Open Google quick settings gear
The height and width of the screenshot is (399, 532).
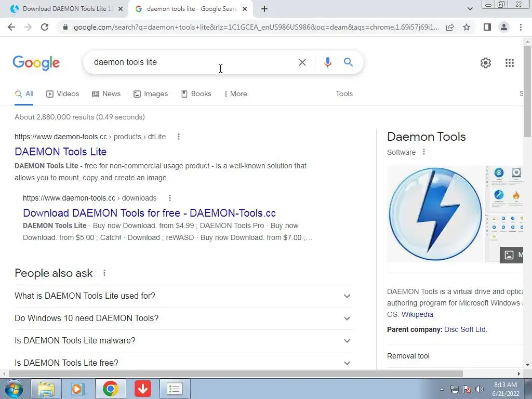(x=486, y=63)
